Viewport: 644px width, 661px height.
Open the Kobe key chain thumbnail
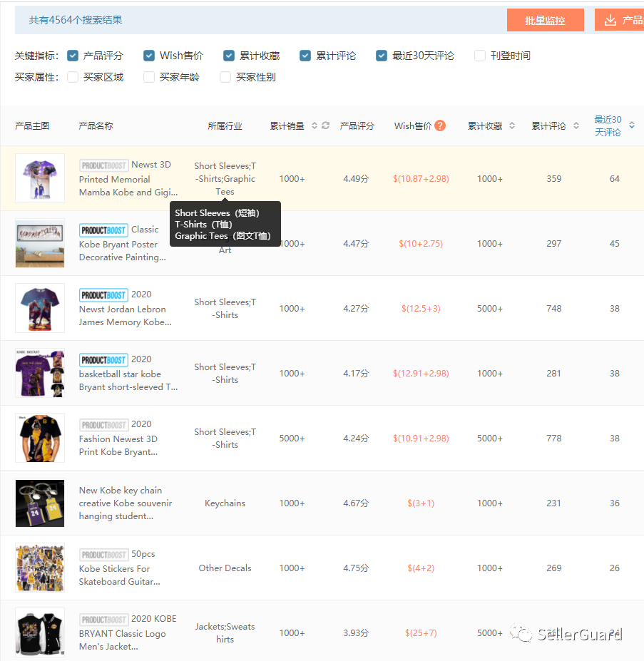coord(40,503)
